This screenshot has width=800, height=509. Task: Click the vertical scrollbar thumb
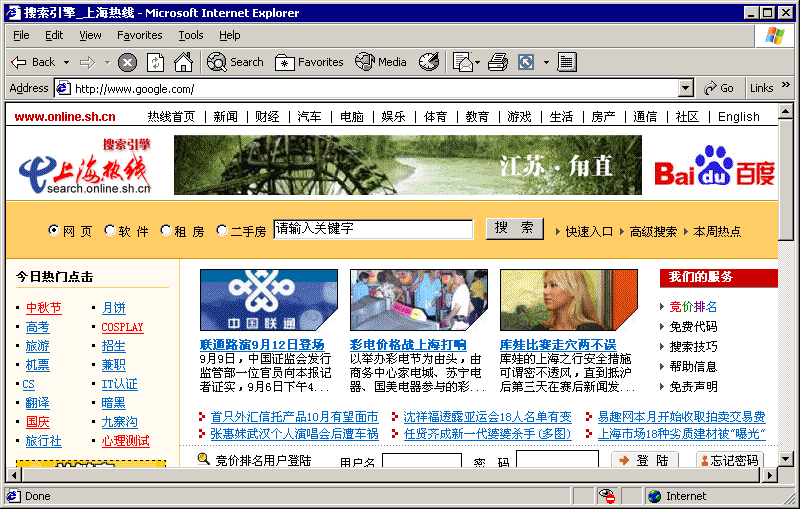click(785, 179)
